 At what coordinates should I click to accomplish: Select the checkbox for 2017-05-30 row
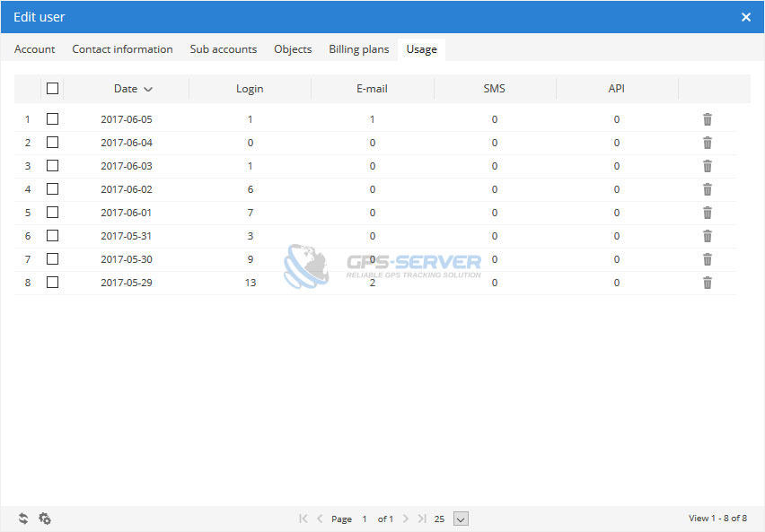point(53,259)
